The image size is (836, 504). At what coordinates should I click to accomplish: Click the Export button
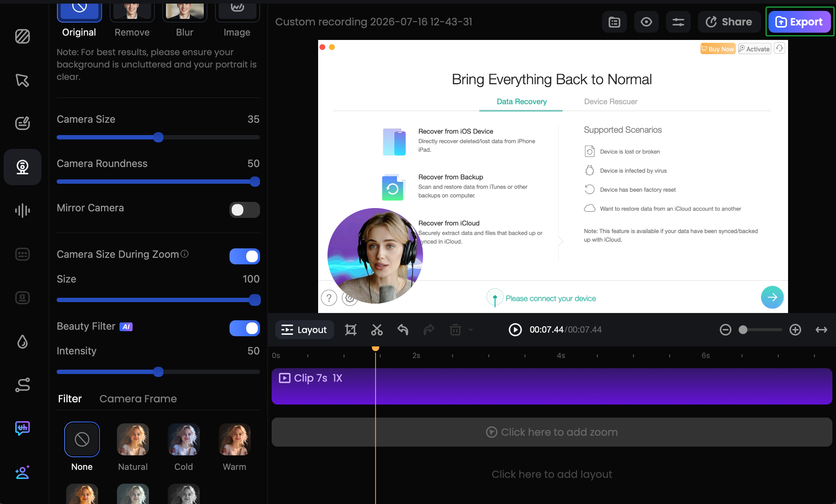coord(800,22)
